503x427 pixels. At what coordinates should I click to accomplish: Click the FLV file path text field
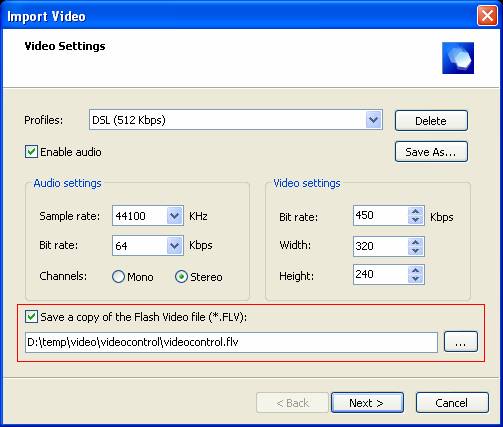pyautogui.click(x=231, y=342)
